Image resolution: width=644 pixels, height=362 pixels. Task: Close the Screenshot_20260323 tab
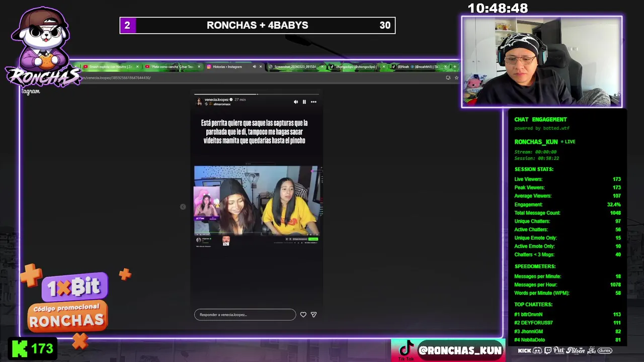click(322, 66)
